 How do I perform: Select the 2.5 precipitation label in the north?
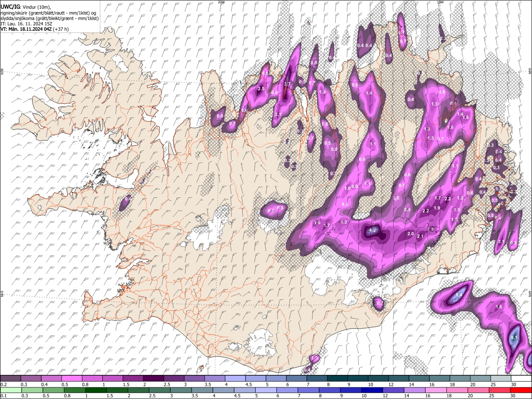[x=261, y=89]
